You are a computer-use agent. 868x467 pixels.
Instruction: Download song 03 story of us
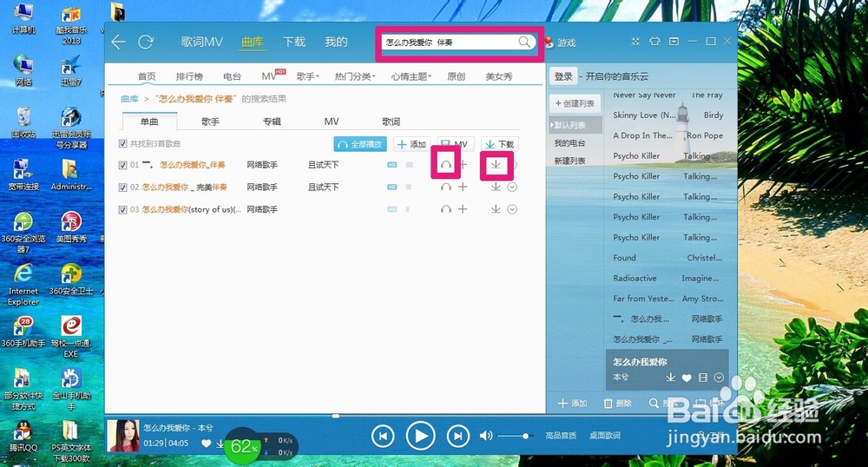496,209
